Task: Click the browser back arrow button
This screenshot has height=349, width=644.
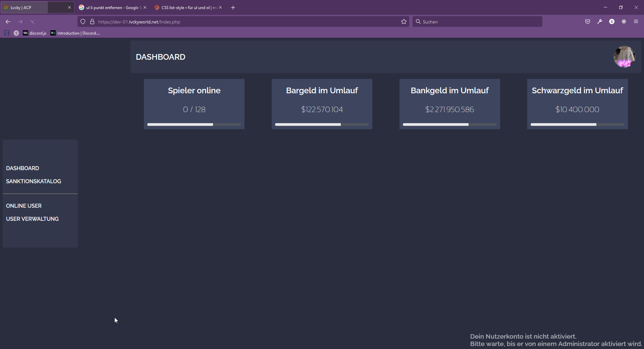Action: 8,22
